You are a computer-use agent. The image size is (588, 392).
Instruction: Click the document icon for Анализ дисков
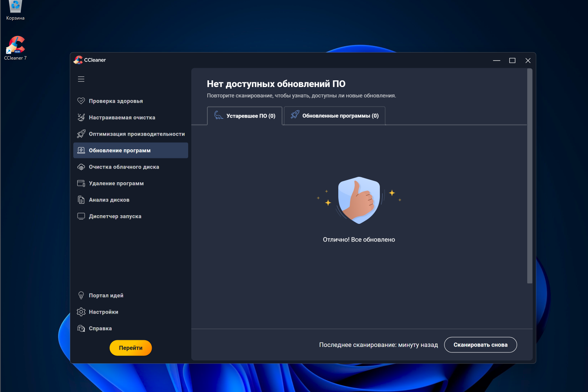pyautogui.click(x=81, y=200)
